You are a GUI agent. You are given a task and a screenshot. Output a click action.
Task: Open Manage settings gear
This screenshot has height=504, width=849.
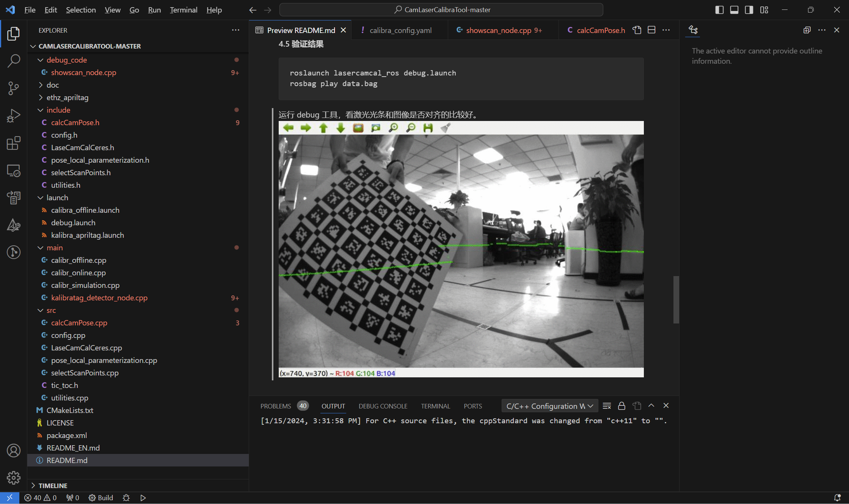14,478
